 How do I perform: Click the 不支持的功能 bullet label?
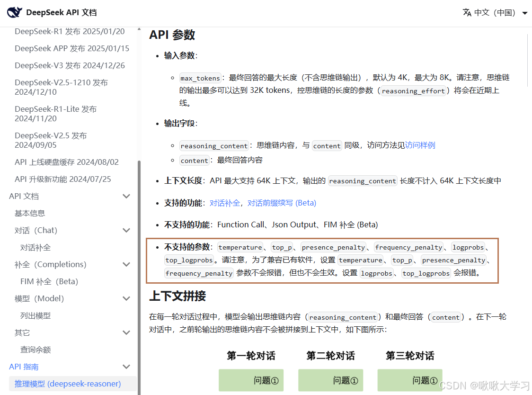(187, 225)
